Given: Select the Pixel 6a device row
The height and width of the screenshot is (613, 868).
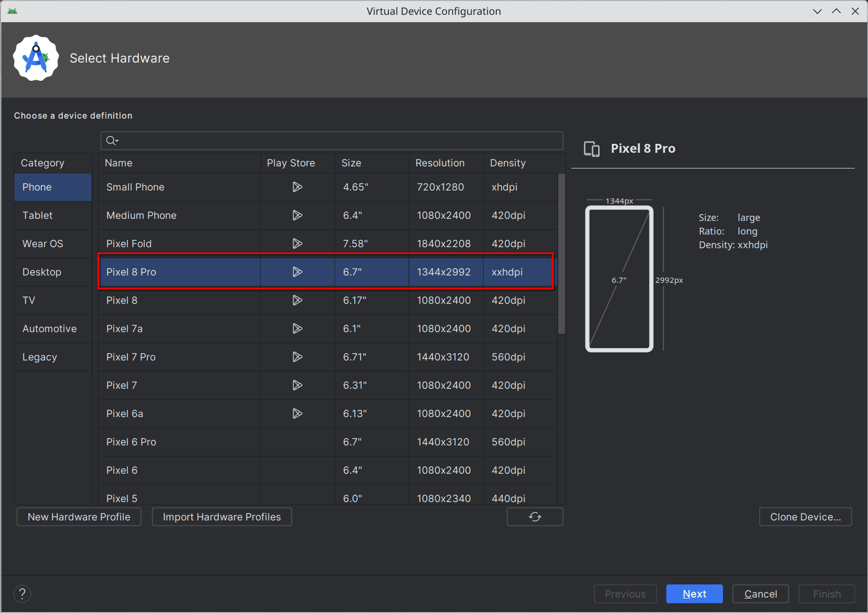Looking at the screenshot, I should click(328, 414).
